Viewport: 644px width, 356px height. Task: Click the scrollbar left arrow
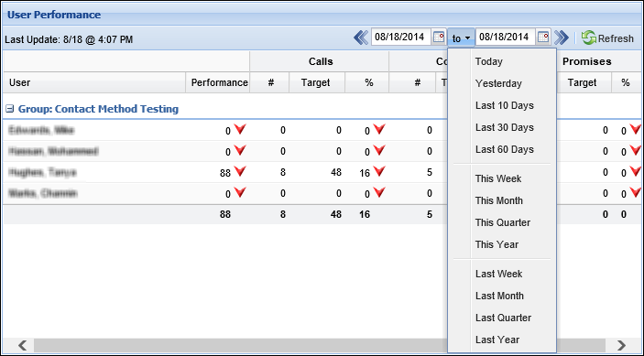click(23, 345)
